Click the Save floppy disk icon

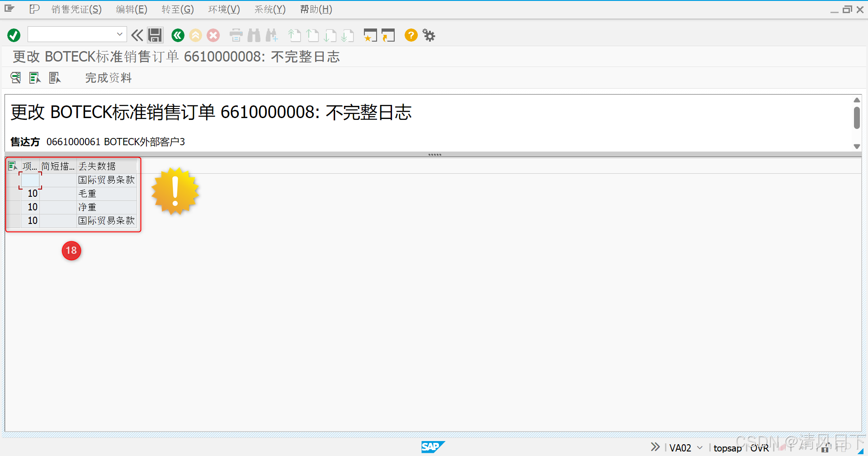[155, 35]
